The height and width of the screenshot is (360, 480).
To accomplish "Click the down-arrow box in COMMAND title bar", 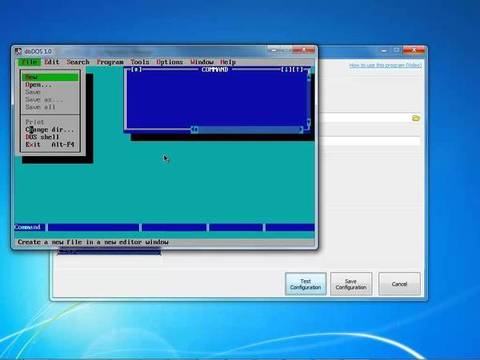I will tap(286, 69).
